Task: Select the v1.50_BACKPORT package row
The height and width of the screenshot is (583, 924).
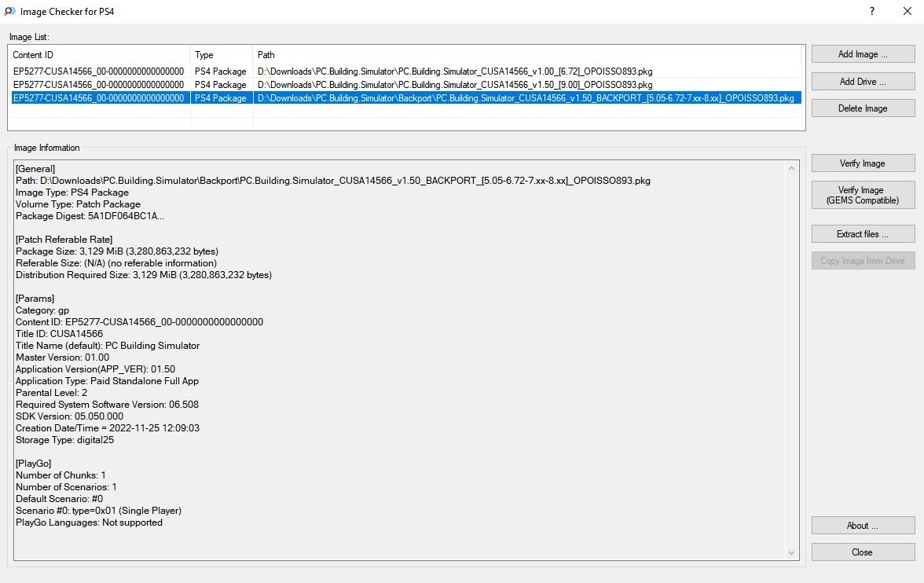Action: [406, 98]
